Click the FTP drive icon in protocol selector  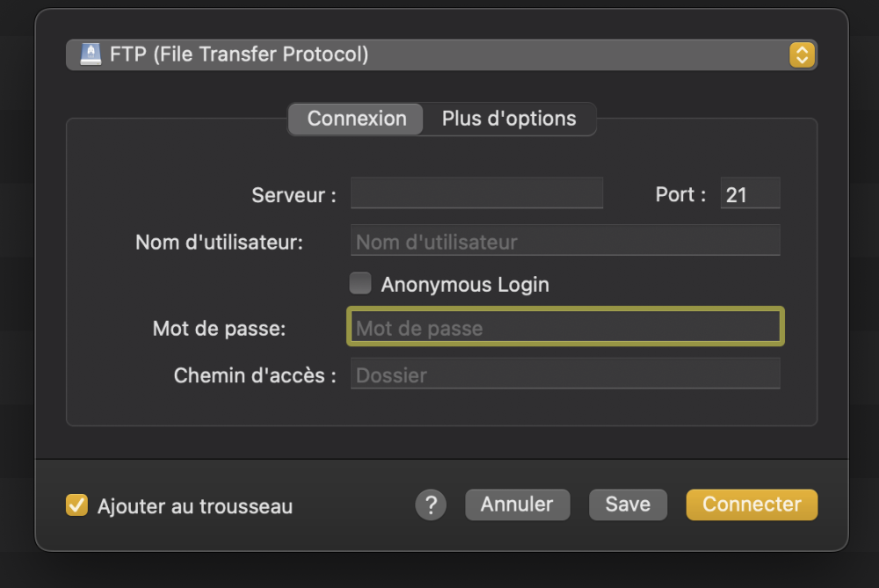[x=91, y=54]
